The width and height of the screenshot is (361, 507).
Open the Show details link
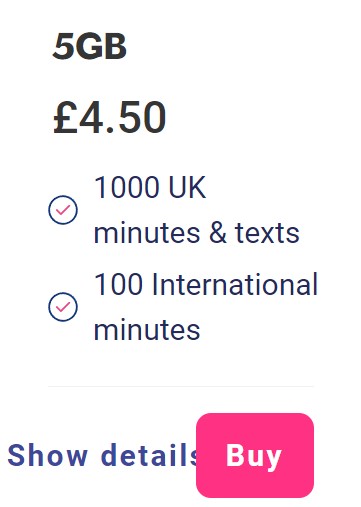[103, 455]
